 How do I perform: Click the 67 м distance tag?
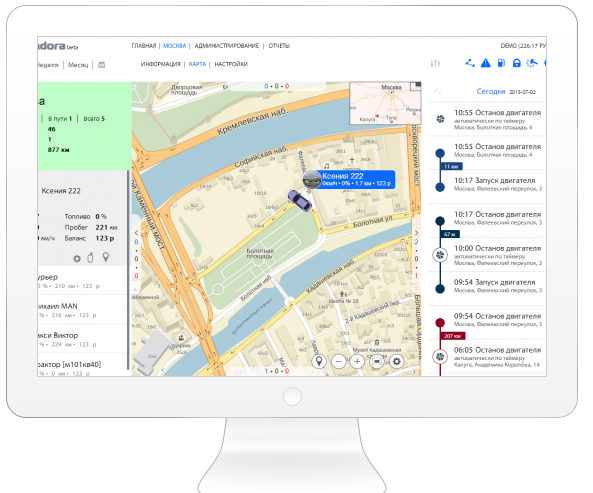pos(450,234)
